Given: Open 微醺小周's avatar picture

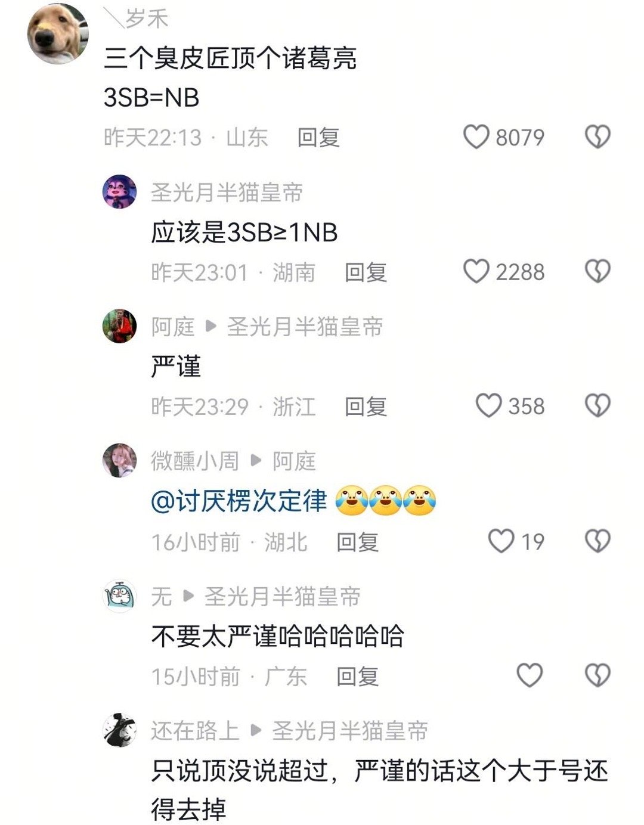Looking at the screenshot, I should (120, 460).
